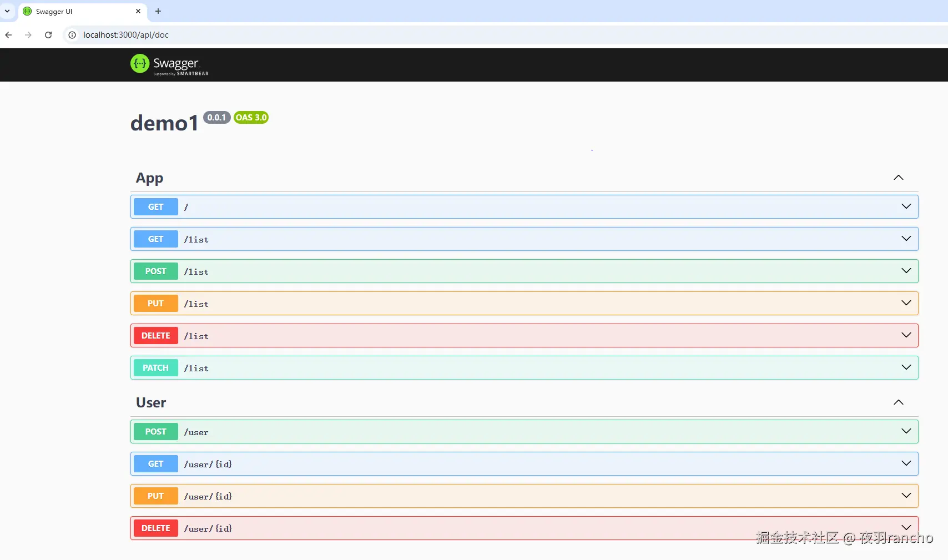The height and width of the screenshot is (560, 948).
Task: Click the DELETE method badge for /user/{id}
Action: point(156,528)
